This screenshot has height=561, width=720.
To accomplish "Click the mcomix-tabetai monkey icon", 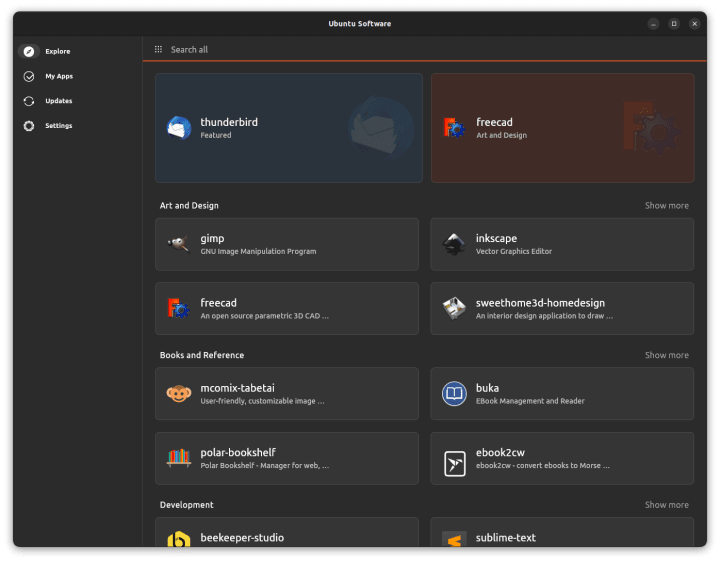I will click(x=179, y=393).
